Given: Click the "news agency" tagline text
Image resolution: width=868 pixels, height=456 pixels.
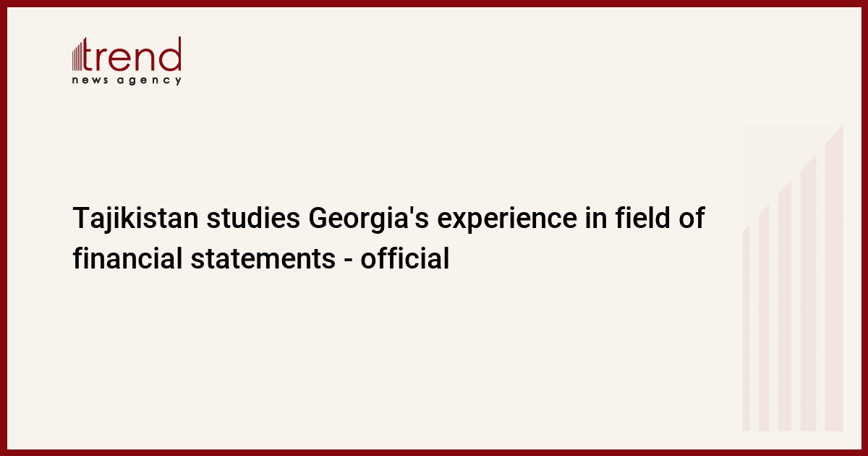Looking at the screenshot, I should [127, 80].
